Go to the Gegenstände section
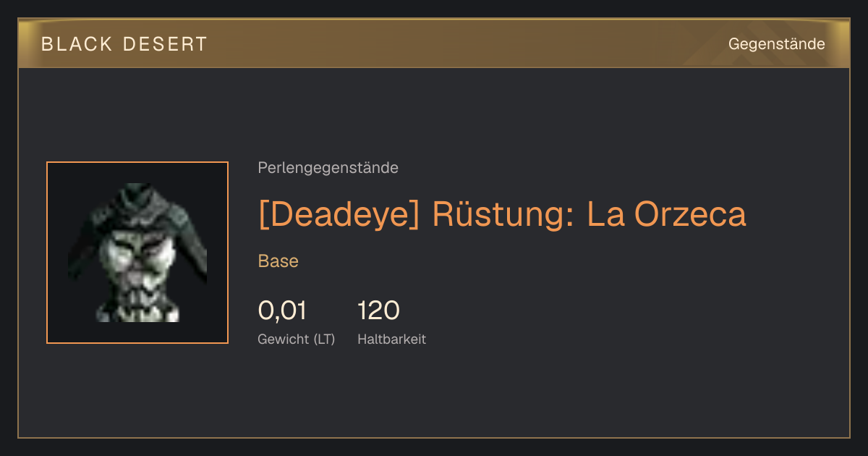Image resolution: width=868 pixels, height=456 pixels. [x=776, y=44]
